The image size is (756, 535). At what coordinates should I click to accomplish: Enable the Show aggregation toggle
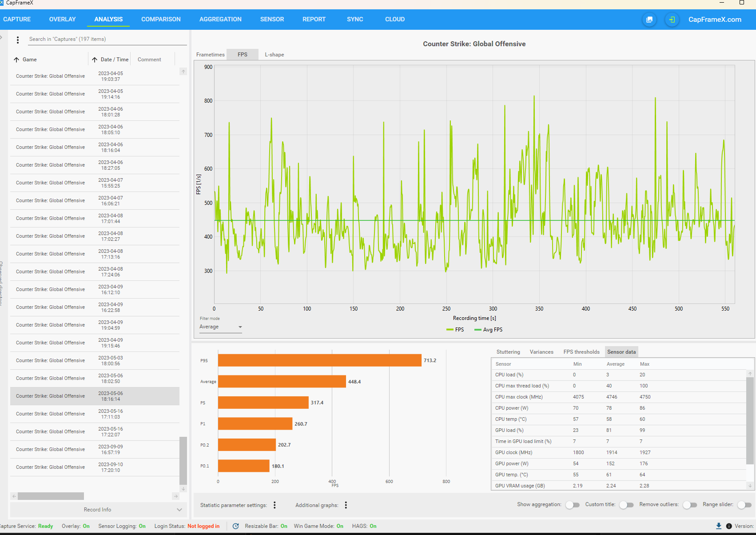573,505
